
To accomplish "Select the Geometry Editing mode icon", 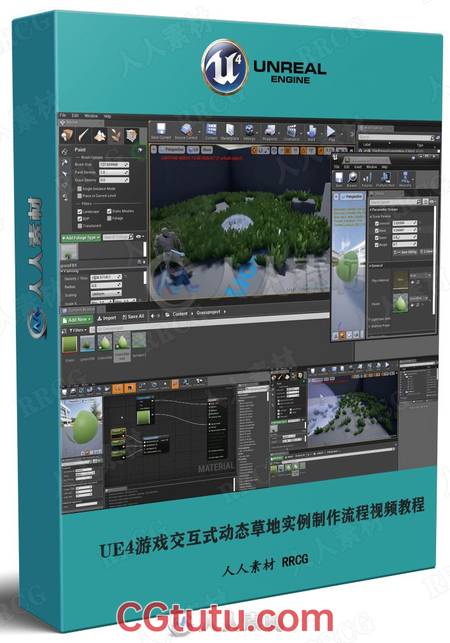I will tap(131, 135).
